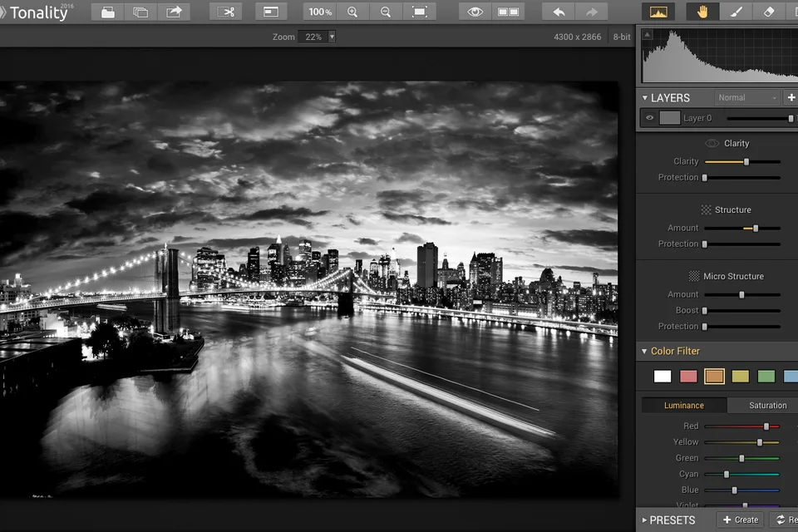
Task: Fit image to screen icon
Action: tap(419, 12)
